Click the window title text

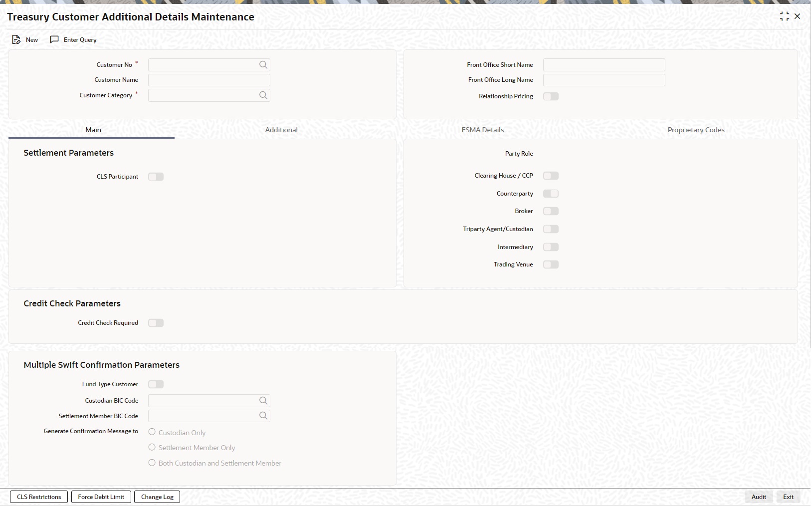click(x=131, y=17)
